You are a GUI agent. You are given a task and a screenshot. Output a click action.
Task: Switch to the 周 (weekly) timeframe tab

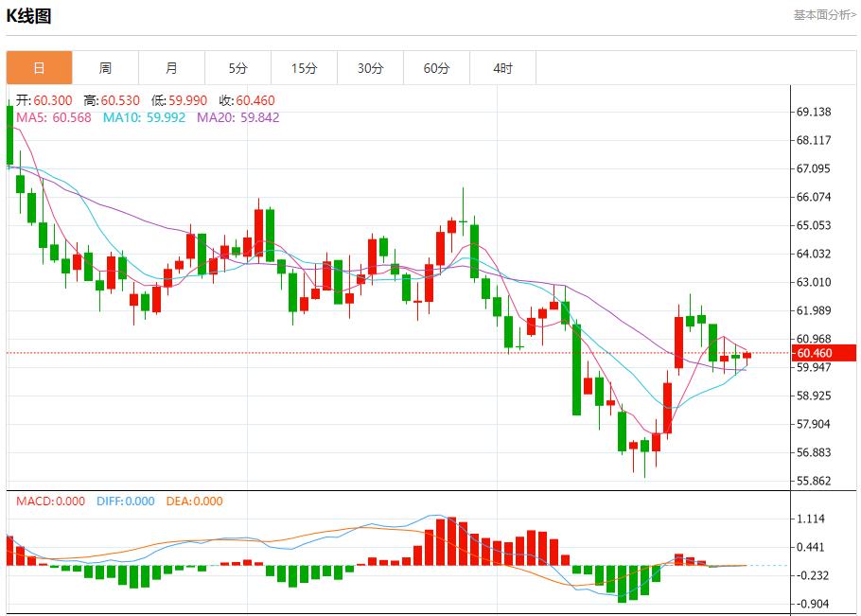pyautogui.click(x=105, y=67)
